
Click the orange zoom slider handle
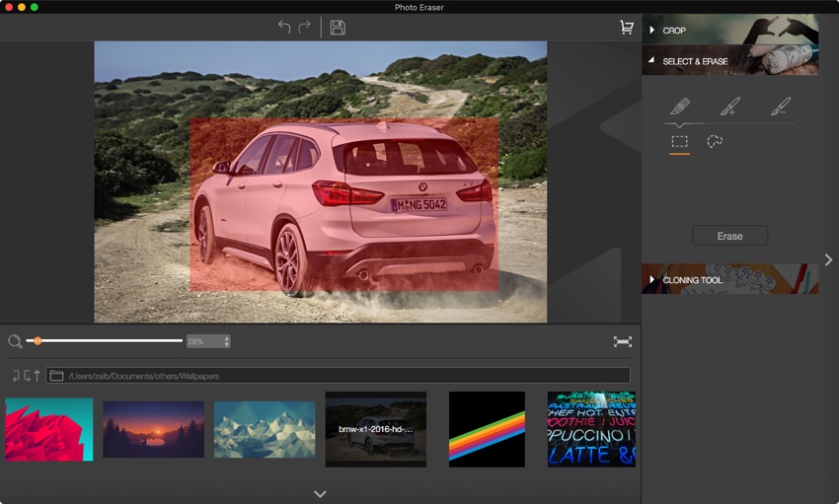(38, 341)
